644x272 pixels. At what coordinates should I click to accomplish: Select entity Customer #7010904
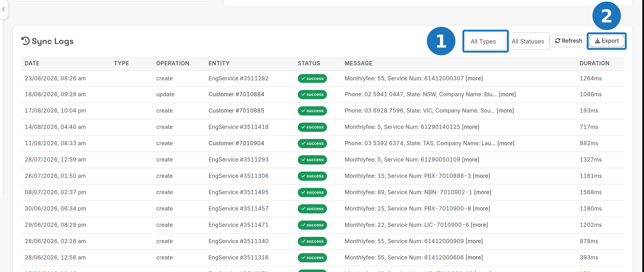click(x=236, y=143)
